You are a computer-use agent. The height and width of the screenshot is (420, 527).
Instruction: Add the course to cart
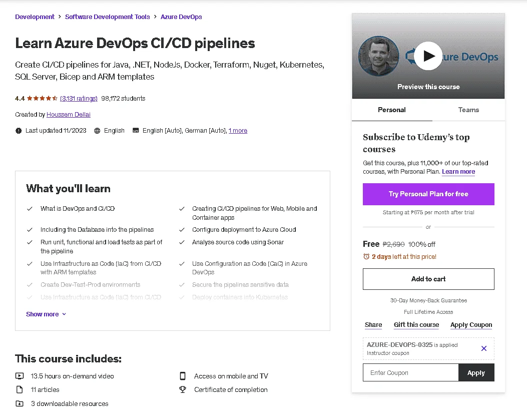(428, 279)
